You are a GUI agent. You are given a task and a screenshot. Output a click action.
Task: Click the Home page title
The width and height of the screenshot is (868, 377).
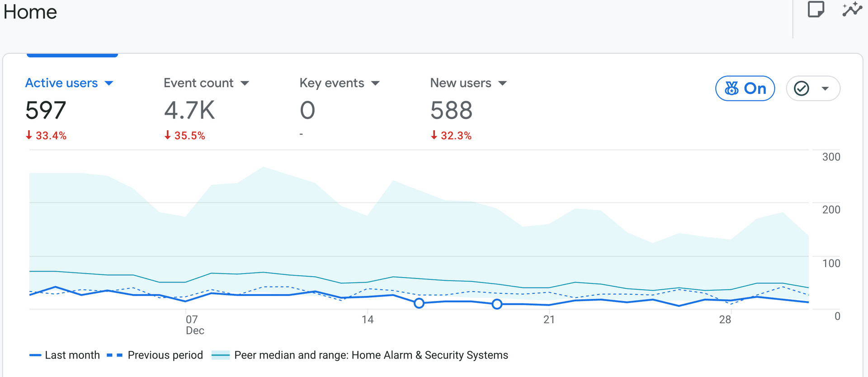click(30, 12)
